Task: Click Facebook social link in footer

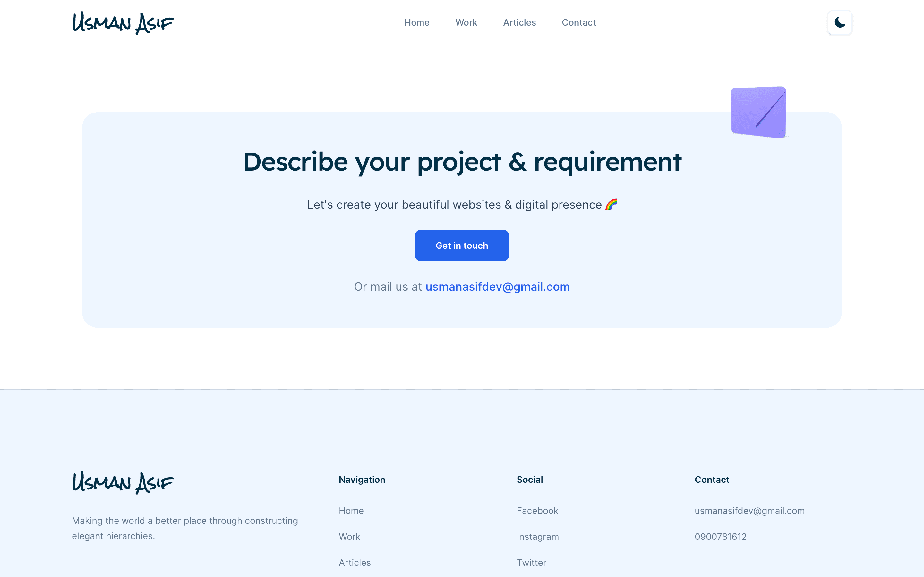Action: pyautogui.click(x=537, y=511)
